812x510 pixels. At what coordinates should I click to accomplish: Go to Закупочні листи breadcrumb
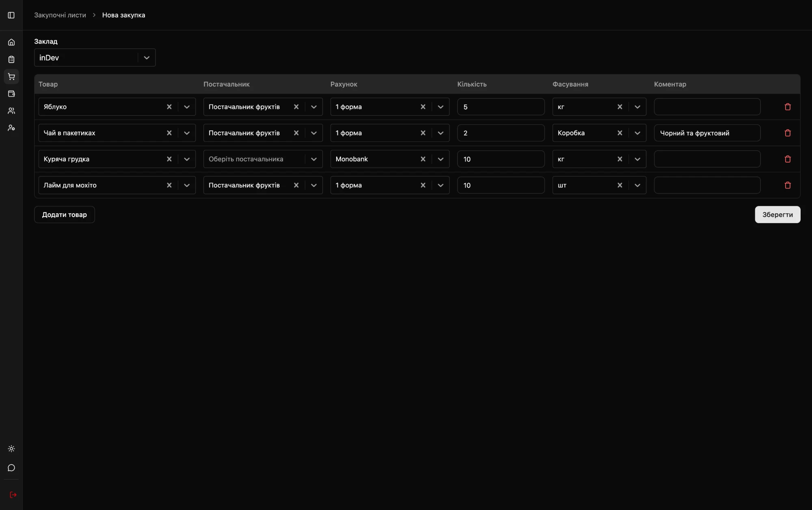pyautogui.click(x=60, y=15)
